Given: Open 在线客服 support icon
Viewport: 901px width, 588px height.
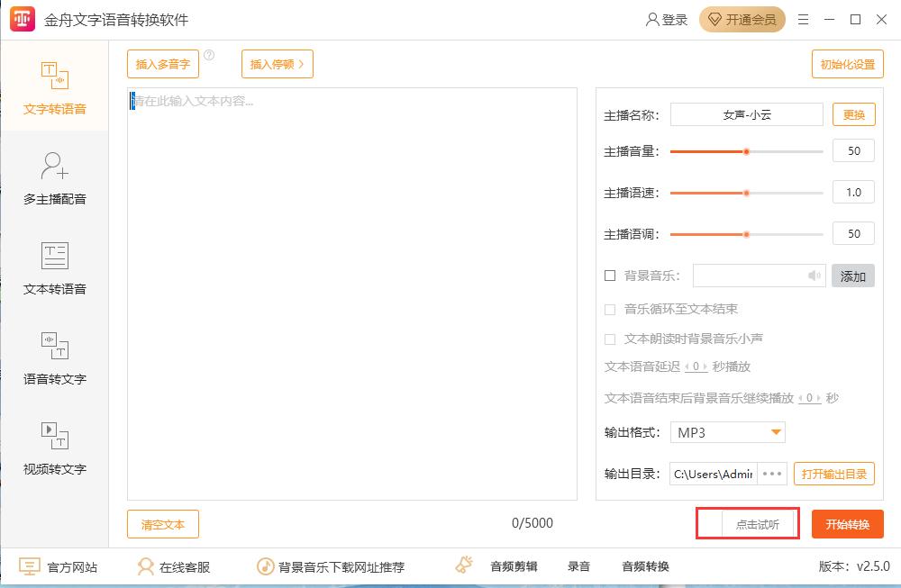Looking at the screenshot, I should (145, 566).
